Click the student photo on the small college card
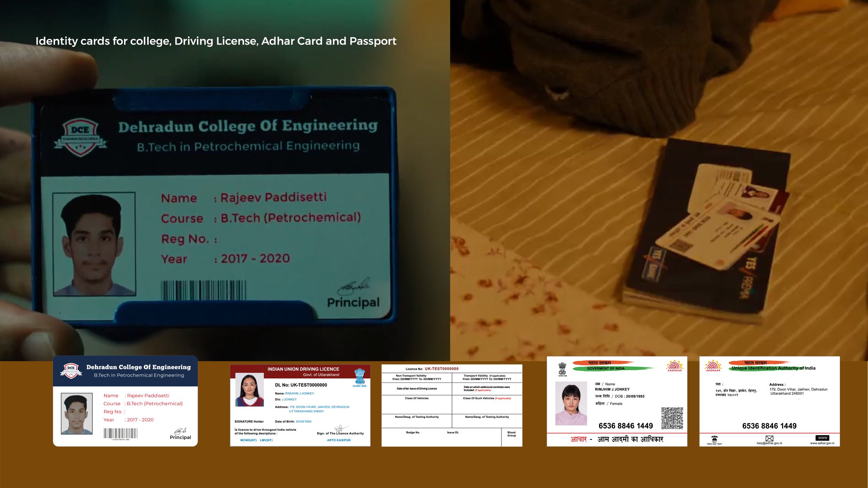 (77, 413)
